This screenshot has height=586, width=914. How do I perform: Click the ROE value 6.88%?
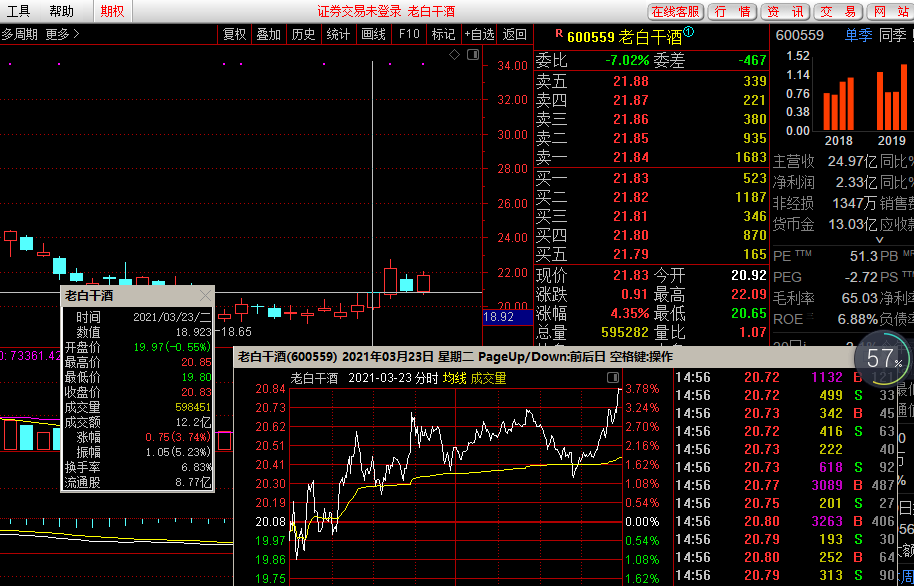(x=857, y=319)
